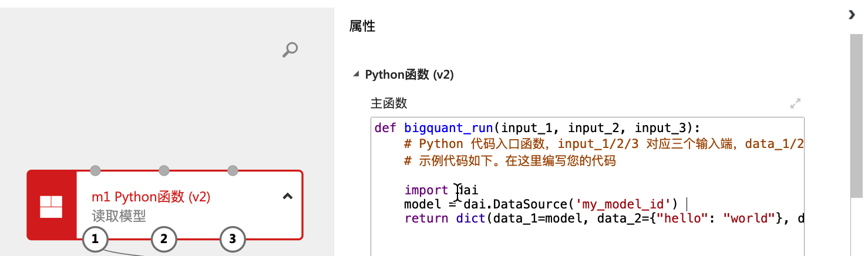Click the 主函数 field label
Image resolution: width=868 pixels, height=256 pixels.
click(x=389, y=103)
